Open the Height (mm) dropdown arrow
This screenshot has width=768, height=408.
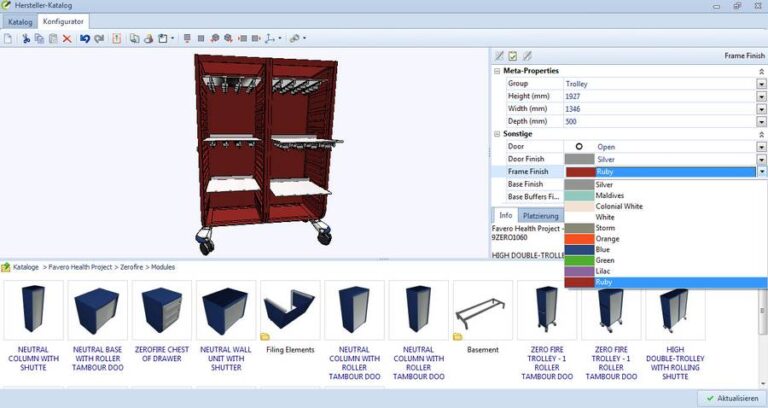pos(762,96)
